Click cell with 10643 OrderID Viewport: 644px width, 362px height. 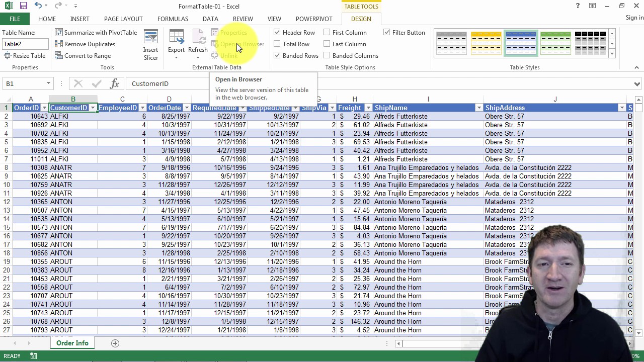click(31, 116)
